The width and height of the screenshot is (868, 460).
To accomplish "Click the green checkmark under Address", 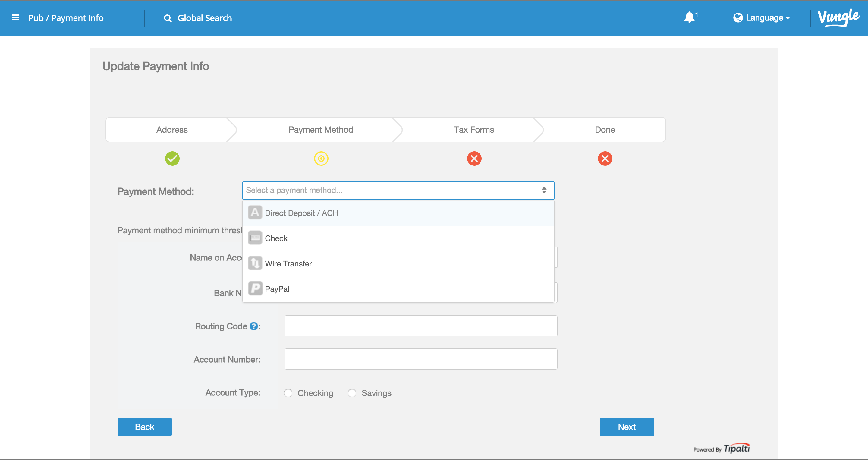I will tap(172, 158).
